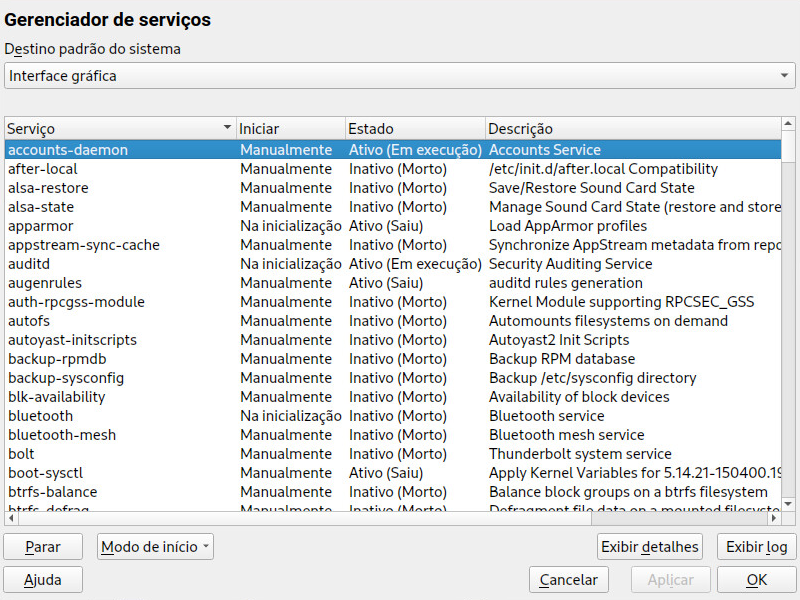Viewport: 800px width, 600px height.
Task: Click 'Autoyast2 Init Scripts' description cell
Action: coord(559,340)
